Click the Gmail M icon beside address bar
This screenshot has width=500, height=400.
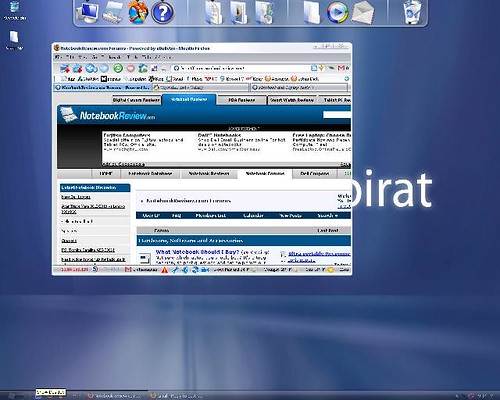pyautogui.click(x=341, y=68)
